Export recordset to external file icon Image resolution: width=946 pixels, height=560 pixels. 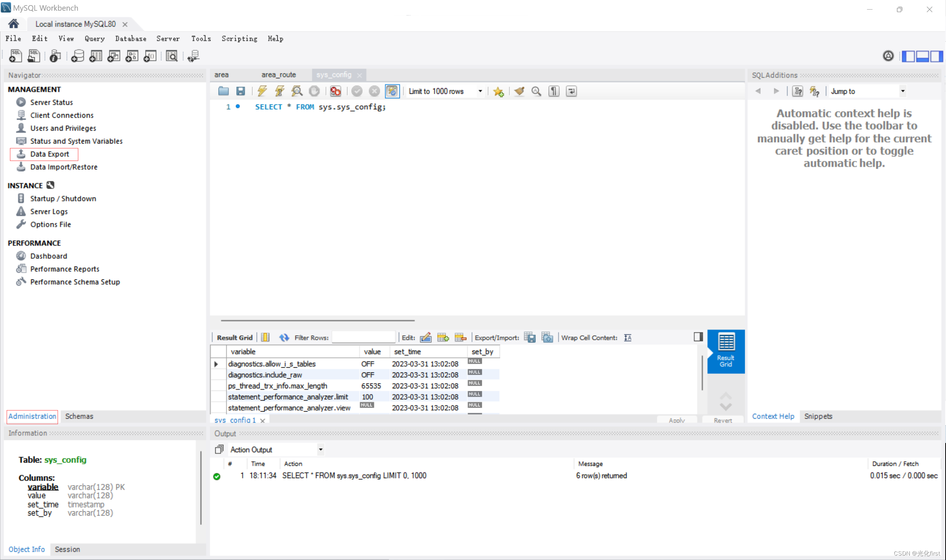(529, 337)
